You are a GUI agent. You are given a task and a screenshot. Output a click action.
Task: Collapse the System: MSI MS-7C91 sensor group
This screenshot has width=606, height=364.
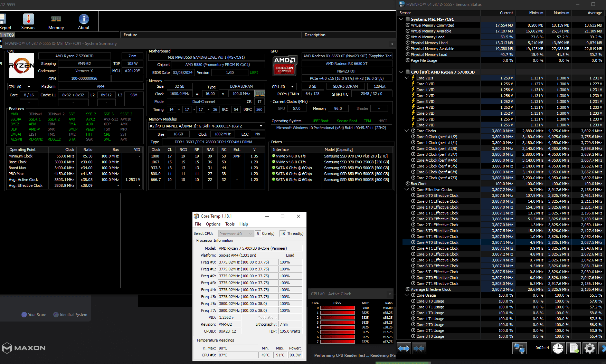pyautogui.click(x=401, y=19)
